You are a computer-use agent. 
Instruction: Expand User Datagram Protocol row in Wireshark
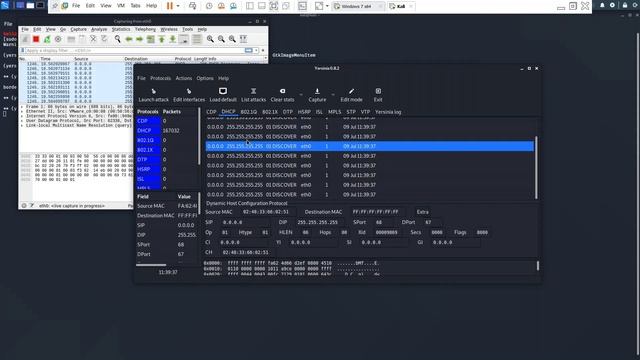click(x=22, y=121)
